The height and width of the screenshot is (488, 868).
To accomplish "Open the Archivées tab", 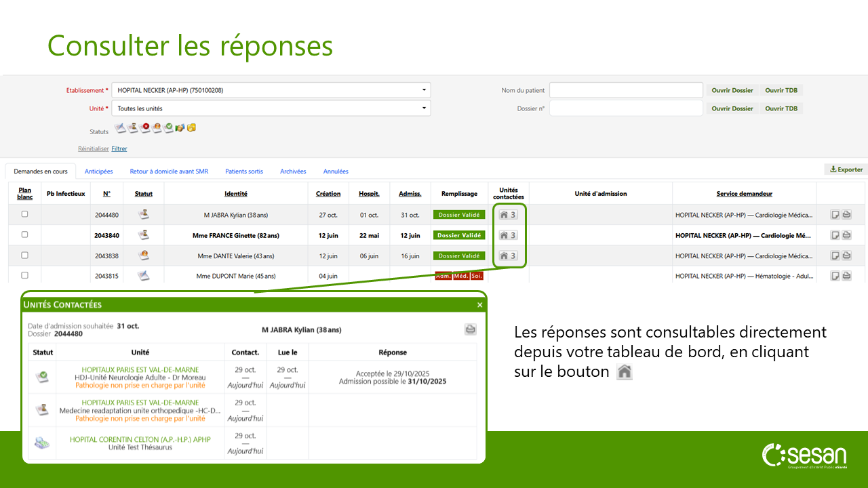I will (293, 171).
